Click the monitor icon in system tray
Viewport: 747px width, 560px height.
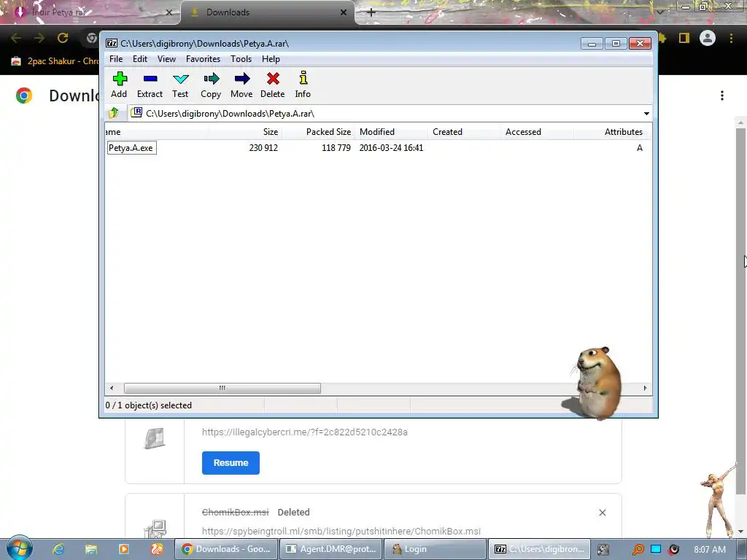point(656,550)
